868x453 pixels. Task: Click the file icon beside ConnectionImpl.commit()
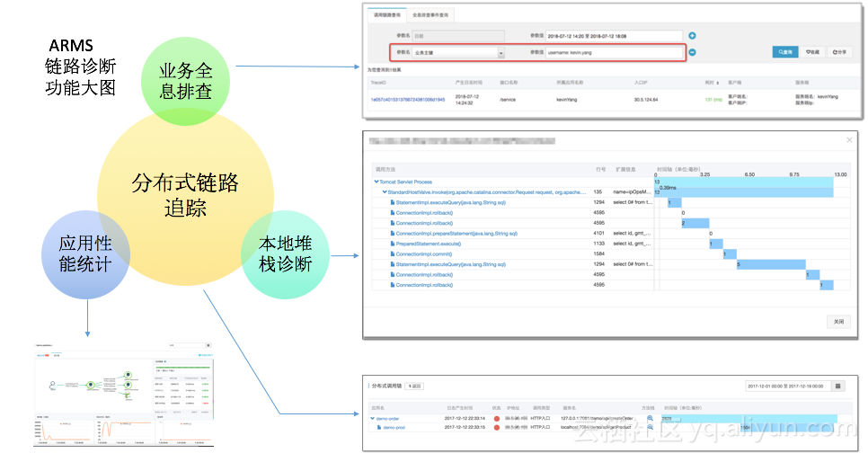393,254
